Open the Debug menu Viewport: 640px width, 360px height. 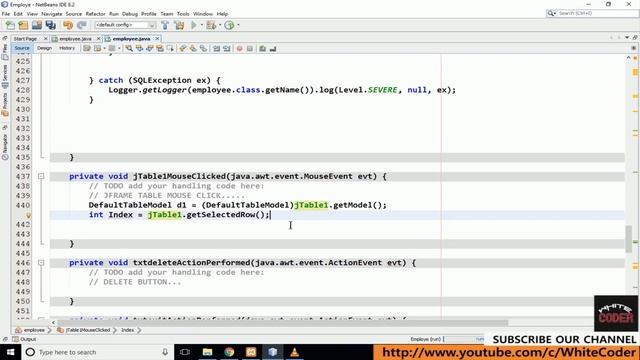point(130,14)
